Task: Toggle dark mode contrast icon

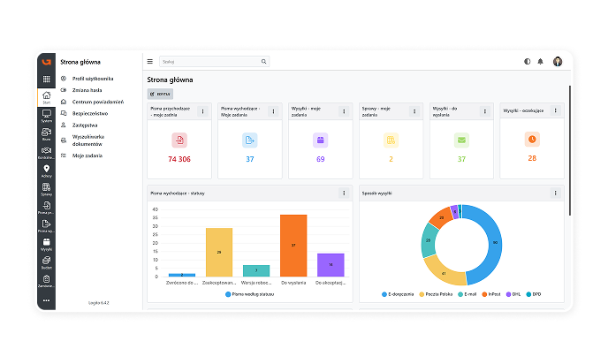Action: tap(527, 61)
